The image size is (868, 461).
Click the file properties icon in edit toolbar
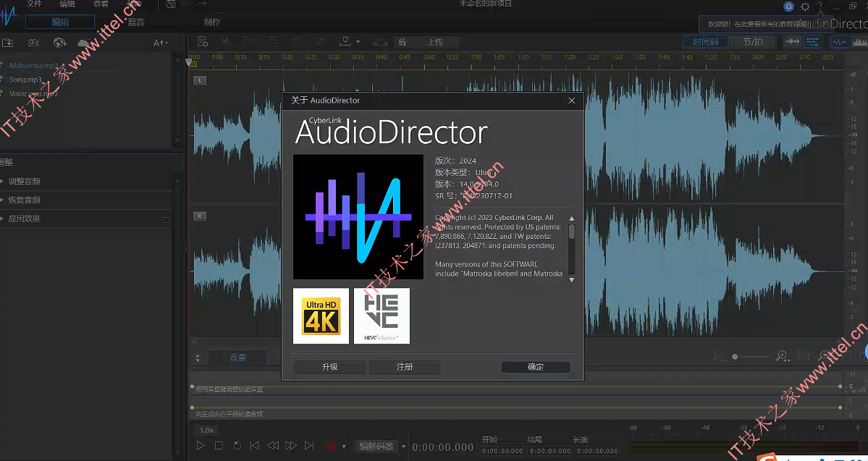tap(203, 41)
